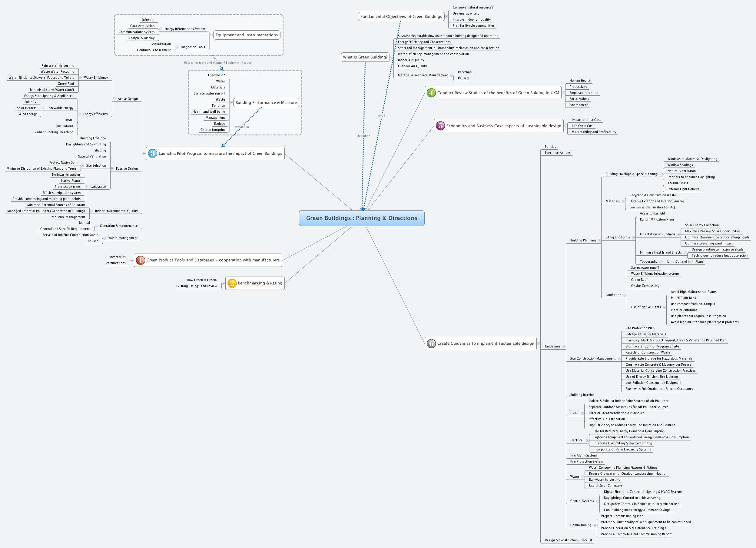
Task: Collapse the Water Efficiency branch minus toggle
Action: point(81,77)
